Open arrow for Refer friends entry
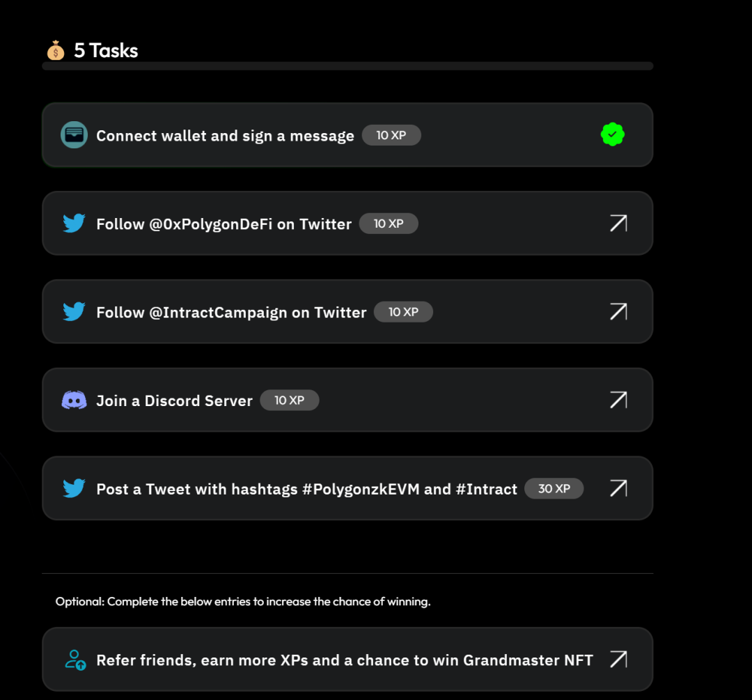752x700 pixels. click(618, 659)
